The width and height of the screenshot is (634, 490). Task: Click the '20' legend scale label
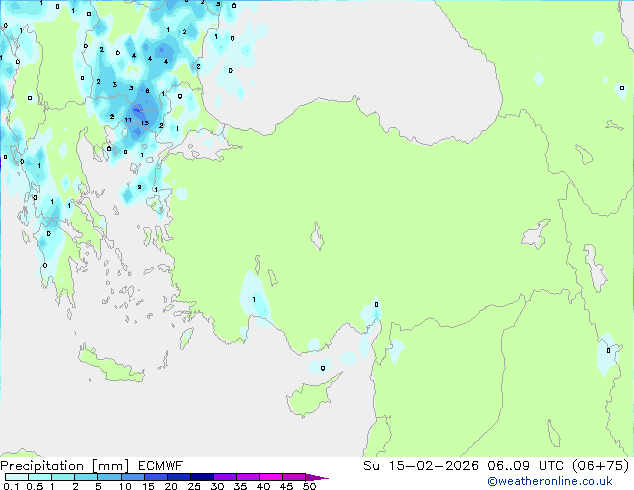point(171,486)
